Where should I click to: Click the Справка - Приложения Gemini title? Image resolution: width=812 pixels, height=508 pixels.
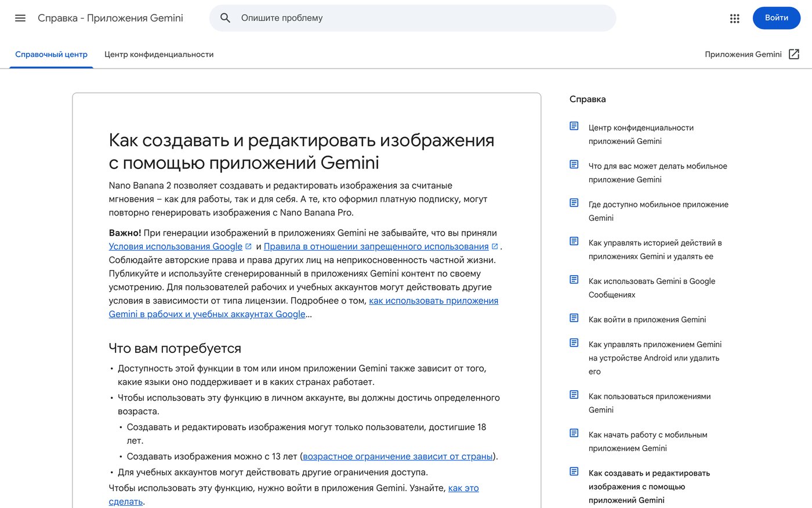[110, 18]
